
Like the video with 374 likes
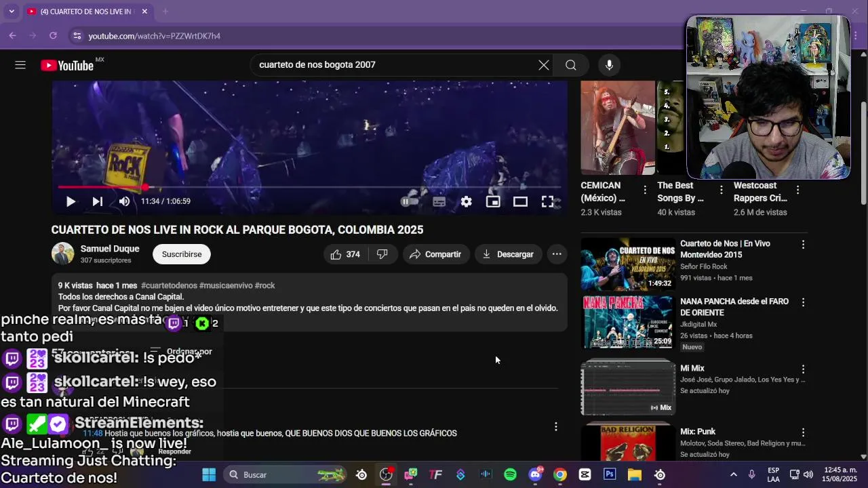[x=345, y=254]
